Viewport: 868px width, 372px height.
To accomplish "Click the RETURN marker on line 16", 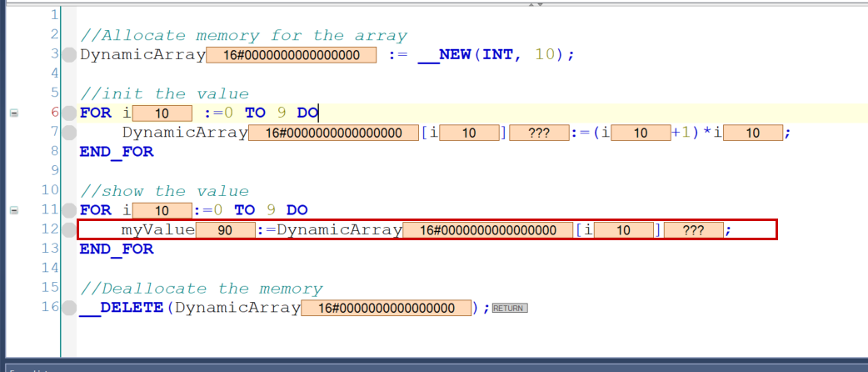I will point(510,308).
